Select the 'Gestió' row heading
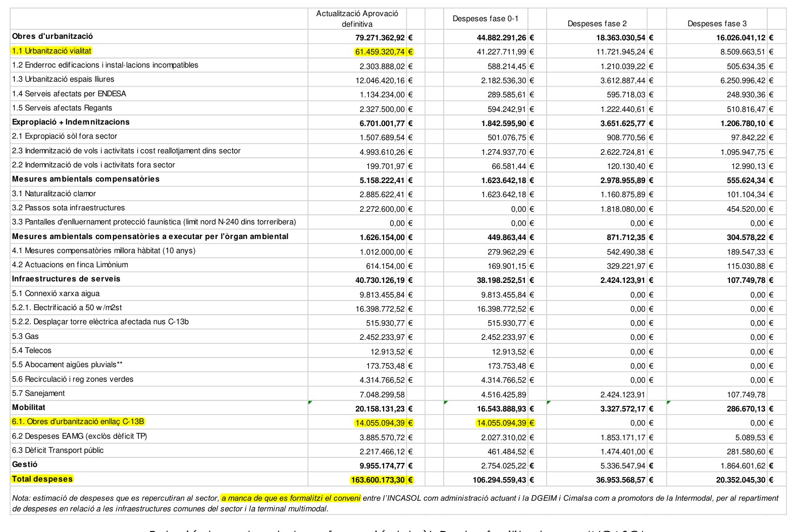The width and height of the screenshot is (799, 532). pyautogui.click(x=25, y=464)
